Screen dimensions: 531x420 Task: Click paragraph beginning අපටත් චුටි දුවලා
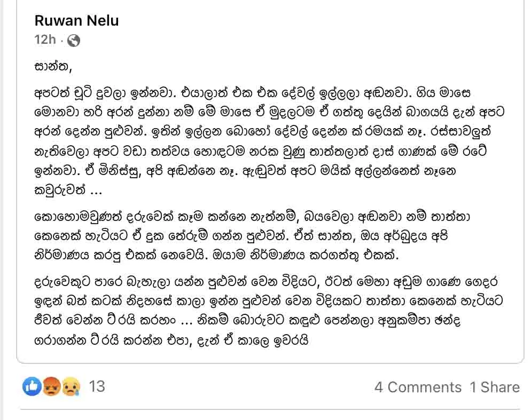269,141
